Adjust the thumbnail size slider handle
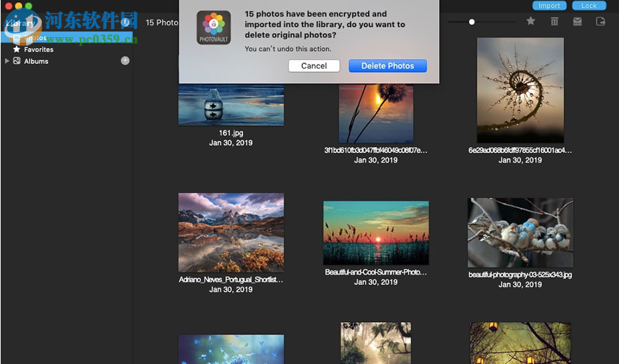Image resolution: width=619 pixels, height=364 pixels. (x=472, y=22)
